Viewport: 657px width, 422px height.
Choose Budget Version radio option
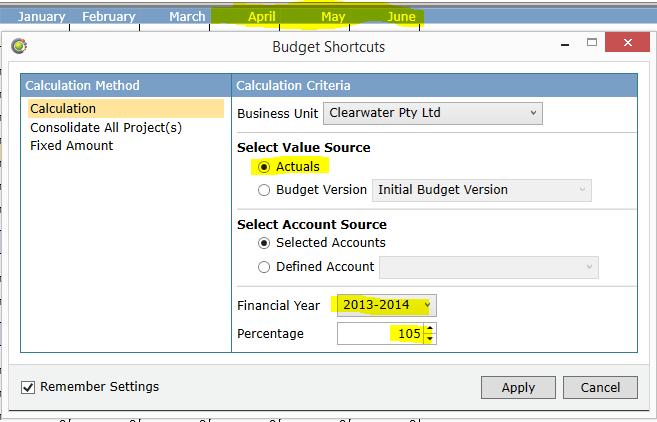click(264, 190)
